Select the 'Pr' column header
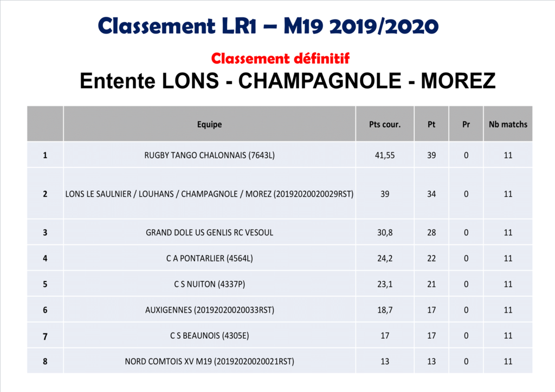This screenshot has height=392, width=555. [466, 125]
